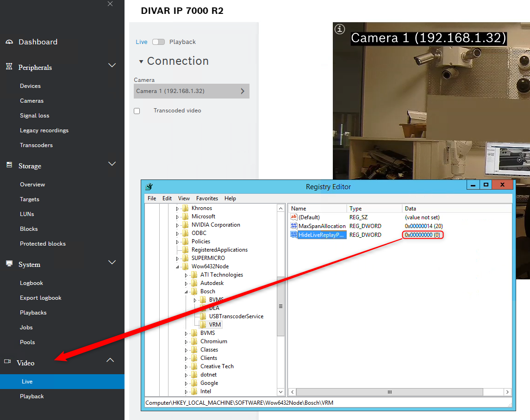Click the System monitor icon
This screenshot has height=420, width=530.
[9, 263]
